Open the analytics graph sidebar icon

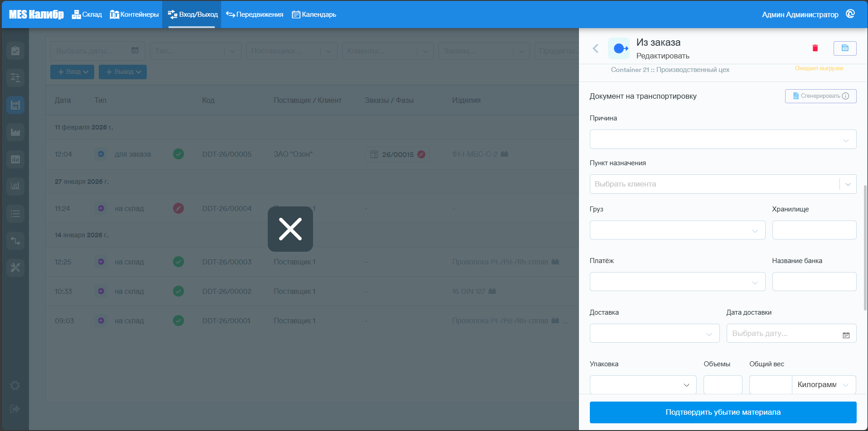[x=15, y=186]
